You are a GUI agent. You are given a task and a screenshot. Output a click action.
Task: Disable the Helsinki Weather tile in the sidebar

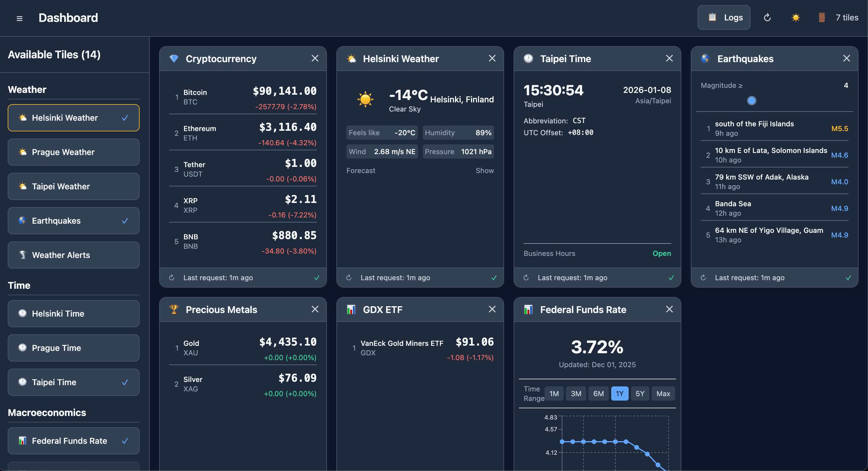pyautogui.click(x=73, y=117)
